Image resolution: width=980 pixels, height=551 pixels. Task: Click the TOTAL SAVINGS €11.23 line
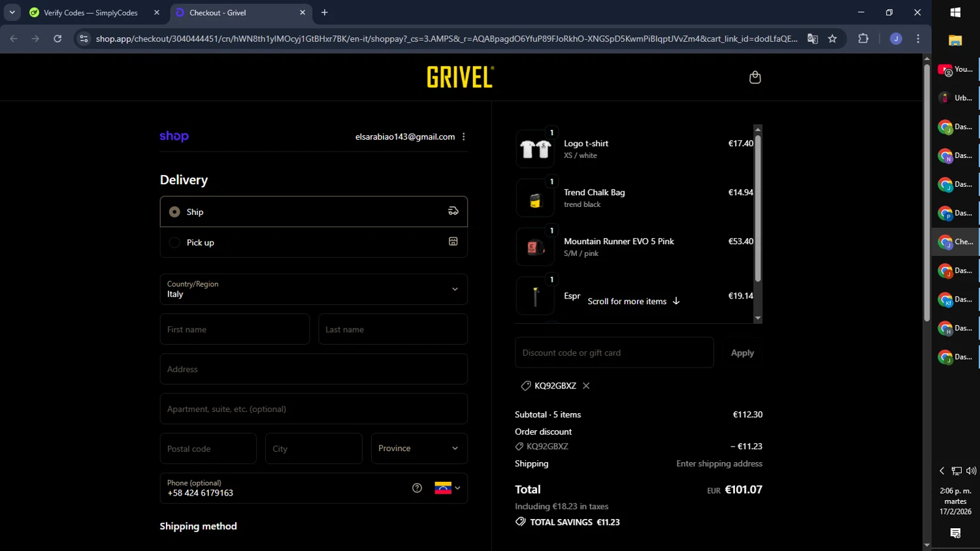pyautogui.click(x=568, y=522)
